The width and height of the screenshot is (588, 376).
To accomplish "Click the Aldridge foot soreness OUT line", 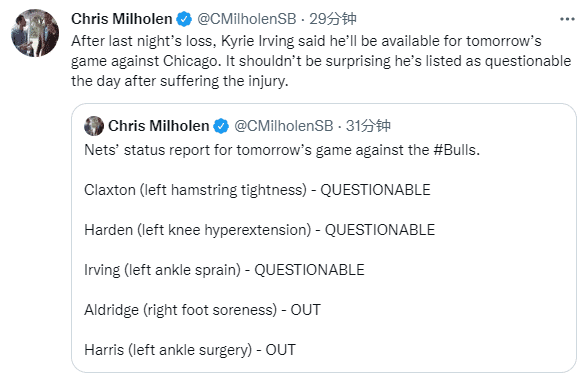I will click(202, 310).
